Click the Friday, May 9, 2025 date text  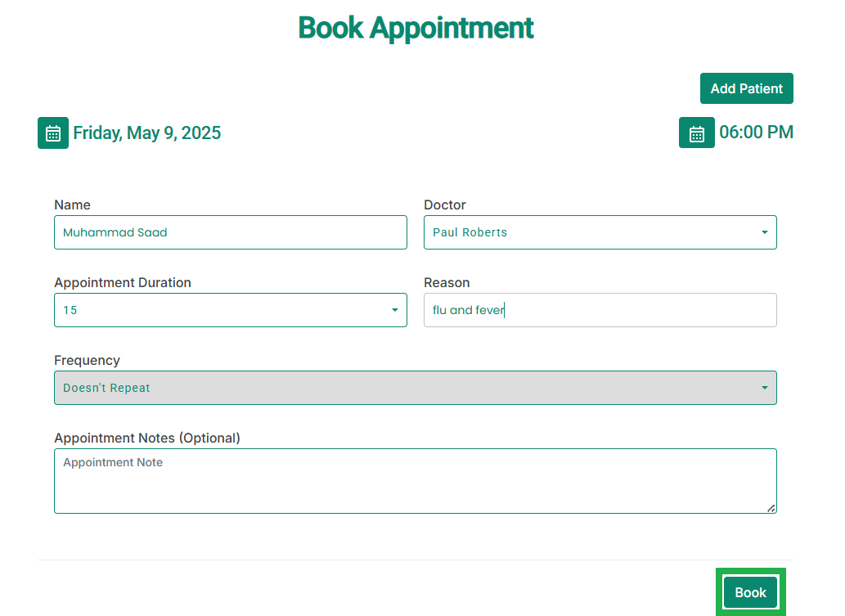click(x=146, y=133)
